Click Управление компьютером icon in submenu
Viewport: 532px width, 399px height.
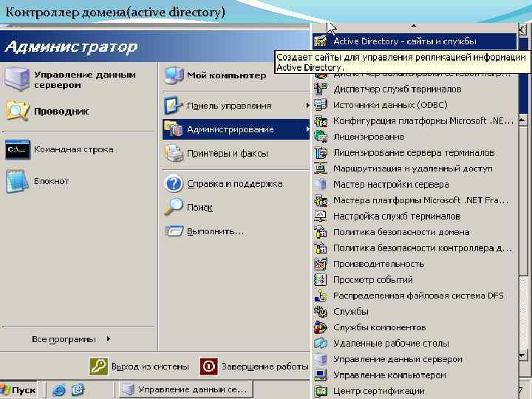coord(321,375)
